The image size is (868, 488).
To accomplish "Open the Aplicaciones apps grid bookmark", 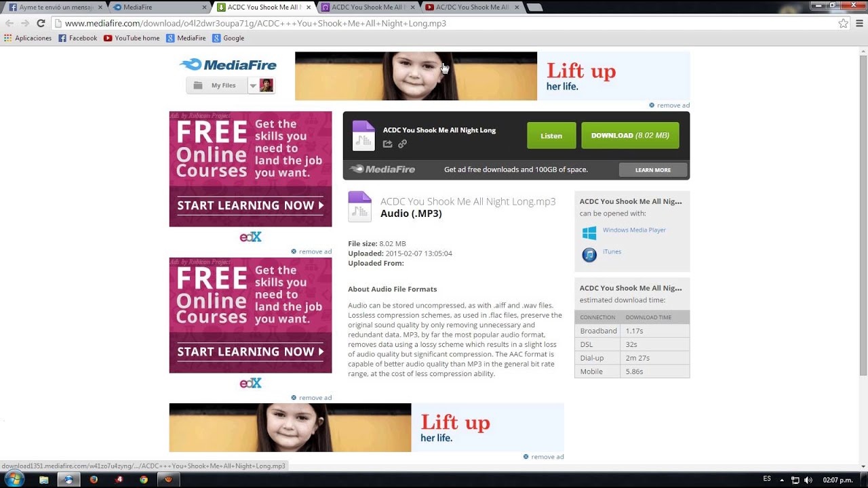I will pyautogui.click(x=28, y=38).
